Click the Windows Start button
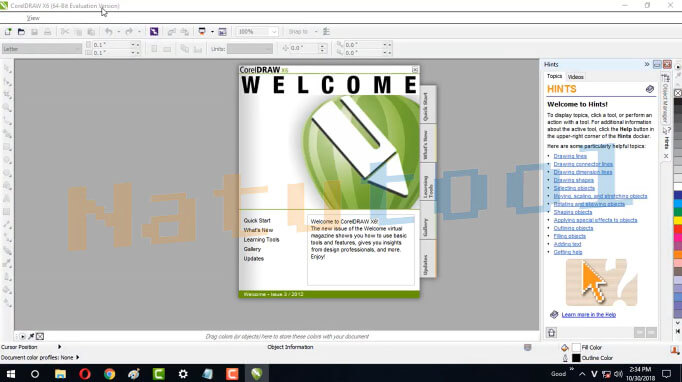 tap(11, 374)
